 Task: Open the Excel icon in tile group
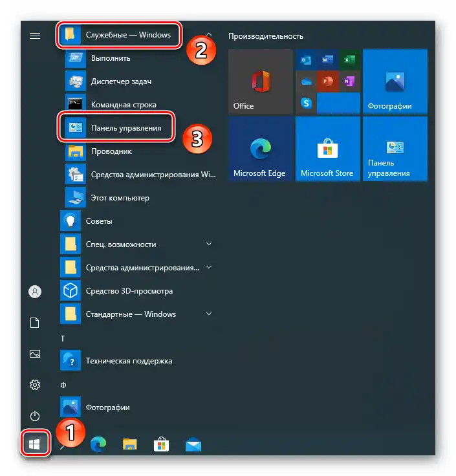(x=349, y=59)
